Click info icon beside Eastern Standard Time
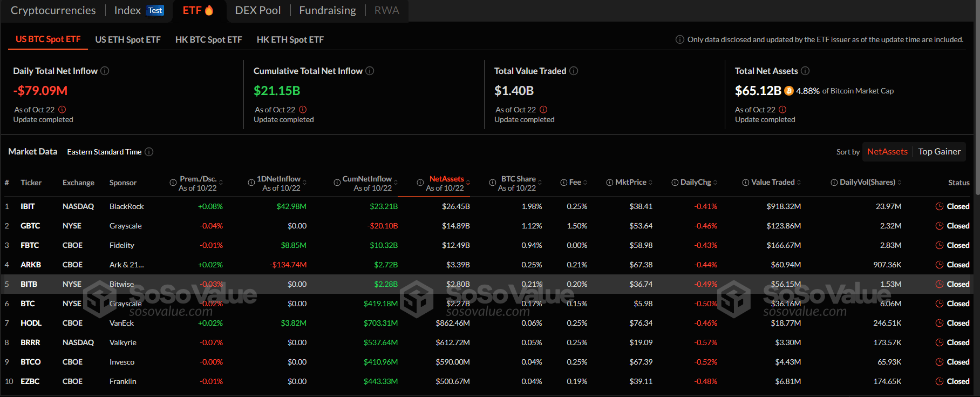 click(149, 152)
